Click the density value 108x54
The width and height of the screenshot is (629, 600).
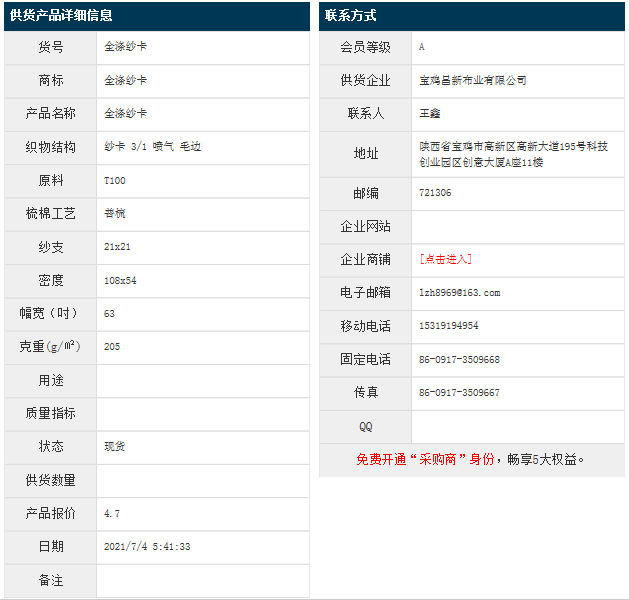(120, 281)
